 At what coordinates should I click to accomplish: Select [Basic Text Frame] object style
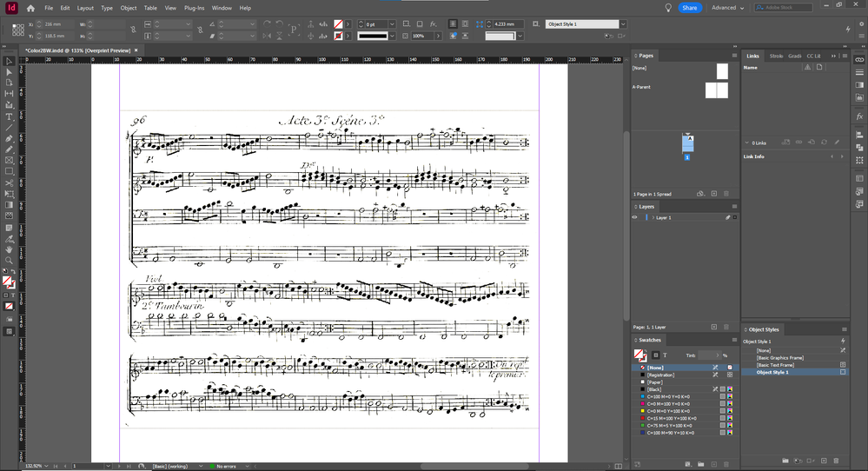(775, 365)
